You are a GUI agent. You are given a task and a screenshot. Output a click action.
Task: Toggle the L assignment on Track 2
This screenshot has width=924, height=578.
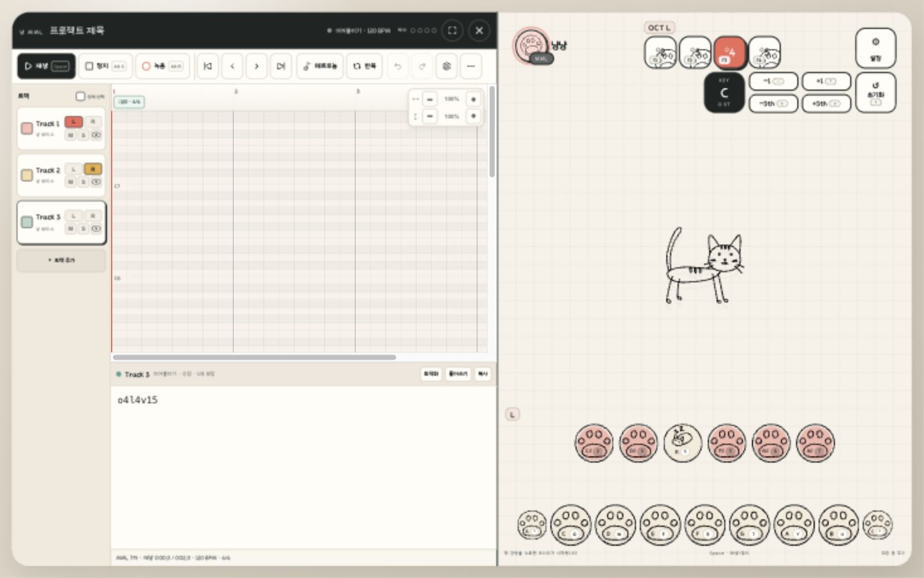pyautogui.click(x=74, y=169)
